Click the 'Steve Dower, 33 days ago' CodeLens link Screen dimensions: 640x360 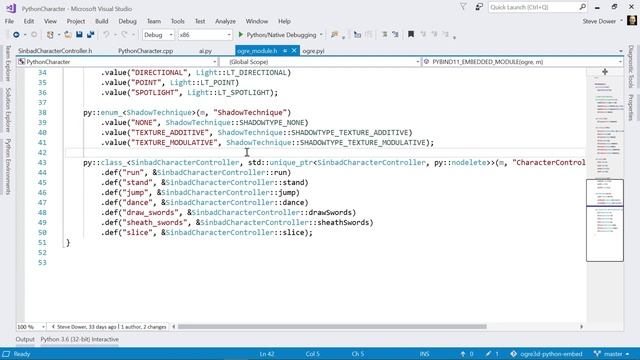pyautogui.click(x=87, y=327)
